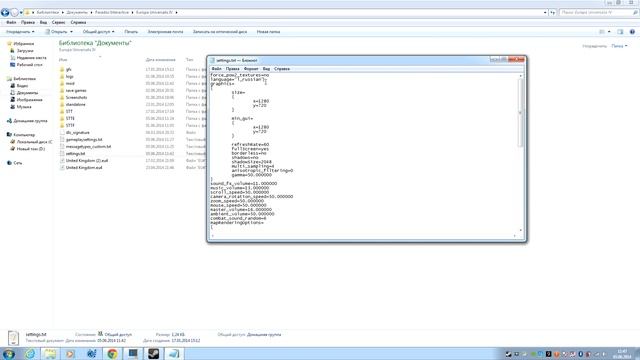Image resolution: width=640 pixels, height=360 pixels.
Task: Select Сеть in the navigation pane
Action: (18, 163)
